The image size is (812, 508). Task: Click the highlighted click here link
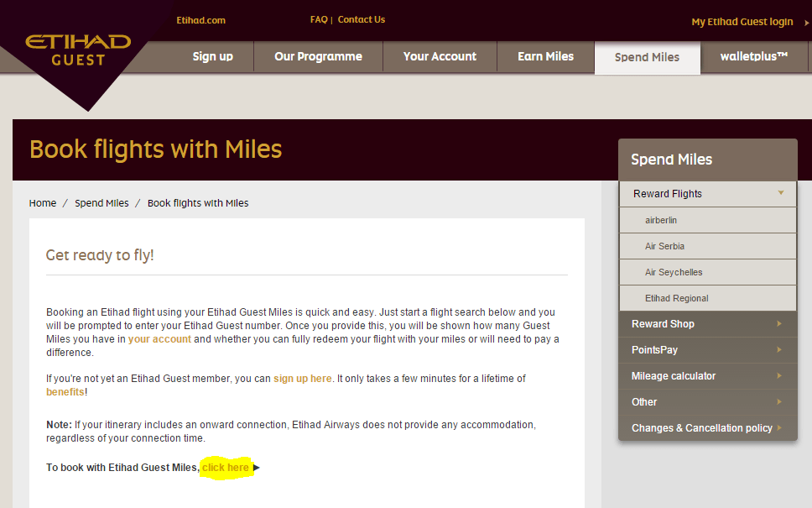click(x=226, y=468)
